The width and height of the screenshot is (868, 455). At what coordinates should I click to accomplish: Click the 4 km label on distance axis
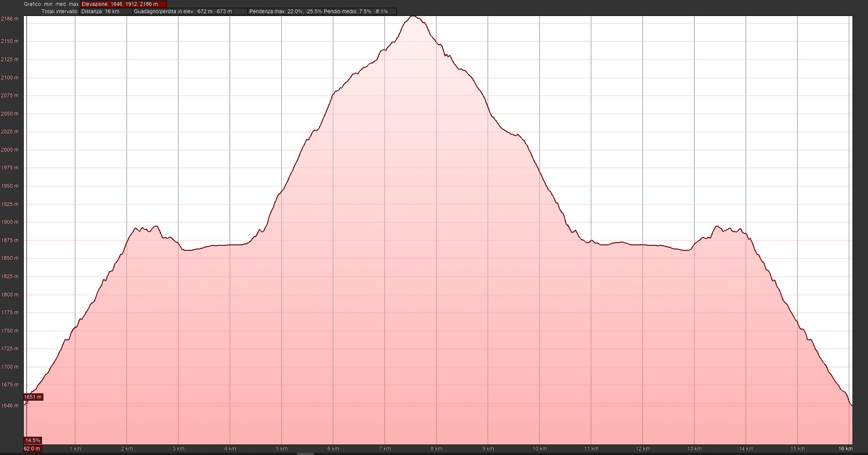(x=229, y=449)
